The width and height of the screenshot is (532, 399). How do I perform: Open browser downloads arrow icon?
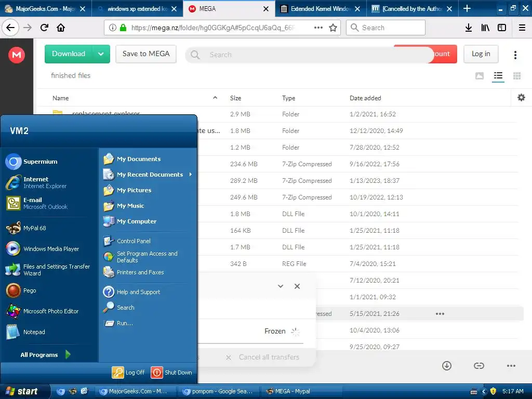tap(468, 28)
